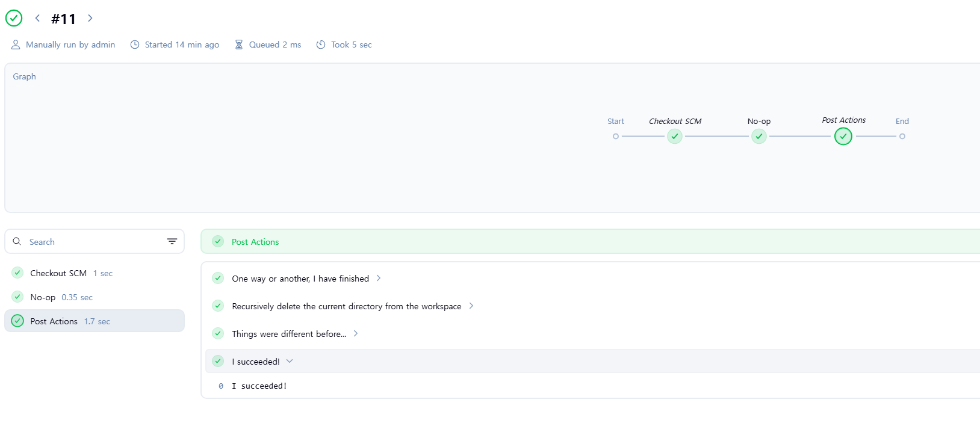
Task: Click the 'Took 5 sec' text
Action: pos(352,45)
